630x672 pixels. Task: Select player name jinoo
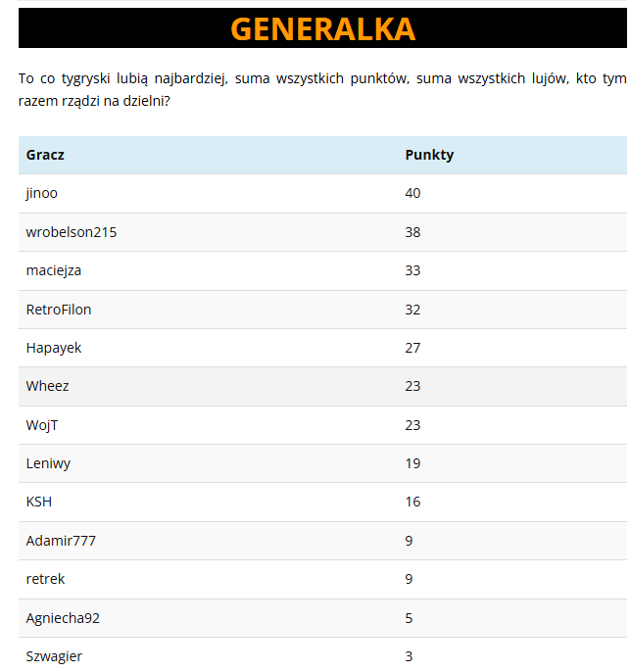[42, 193]
